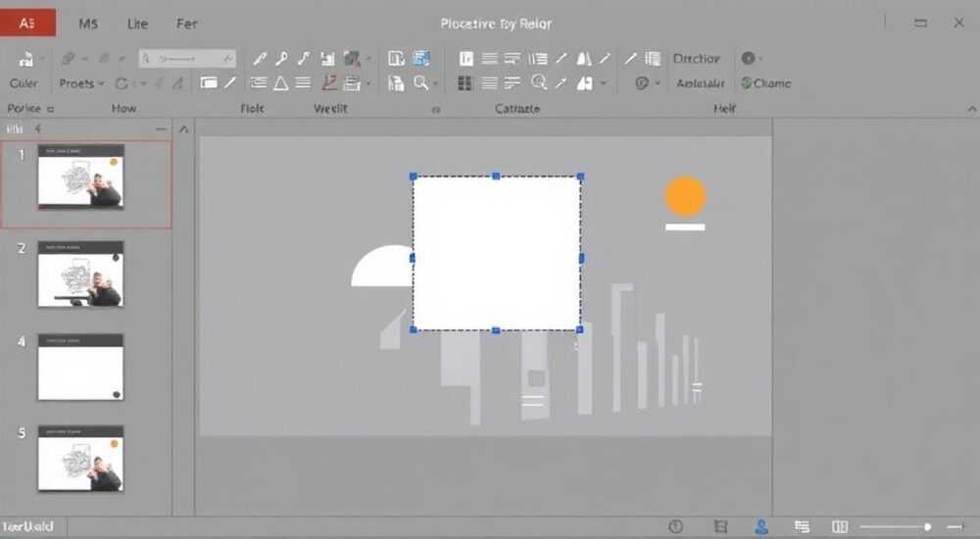
Task: Click the blue person icon in status bar
Action: pos(761,526)
